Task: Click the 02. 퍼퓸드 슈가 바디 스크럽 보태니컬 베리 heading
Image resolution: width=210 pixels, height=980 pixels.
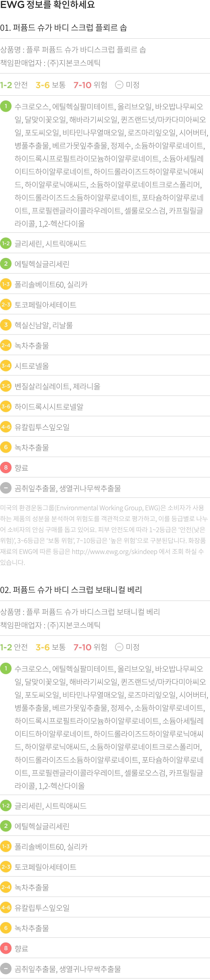Action: (71, 590)
